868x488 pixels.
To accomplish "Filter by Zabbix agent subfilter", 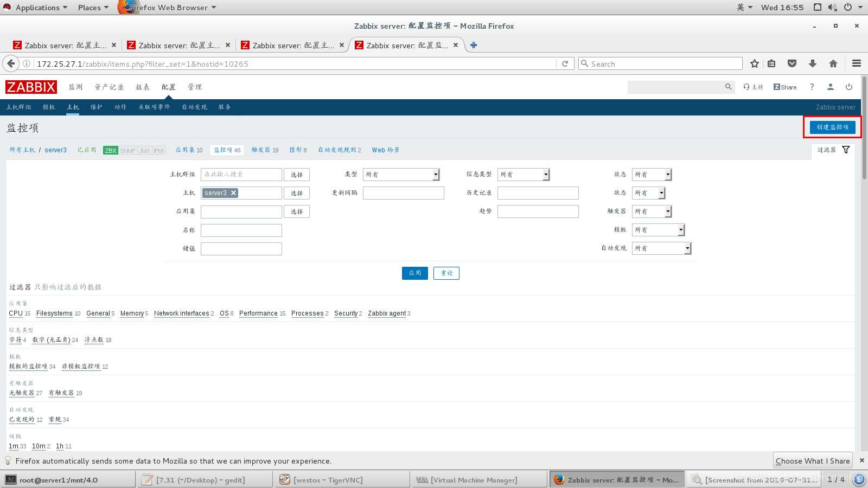I will pyautogui.click(x=387, y=313).
